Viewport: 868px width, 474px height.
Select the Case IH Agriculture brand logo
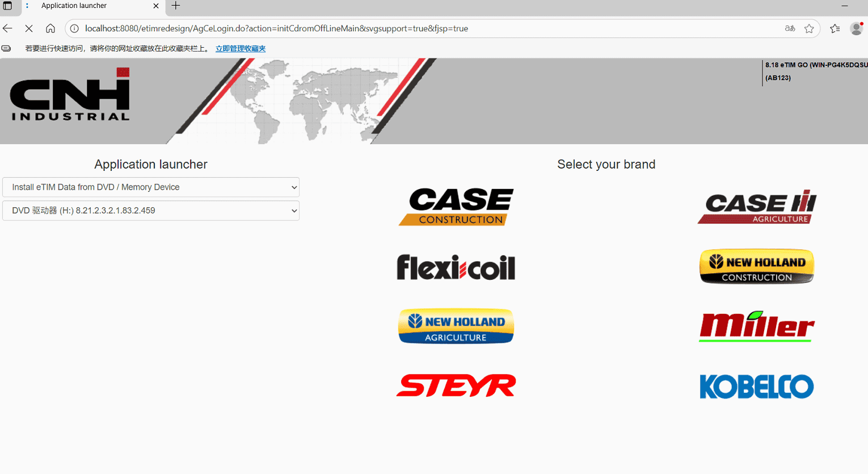tap(757, 207)
